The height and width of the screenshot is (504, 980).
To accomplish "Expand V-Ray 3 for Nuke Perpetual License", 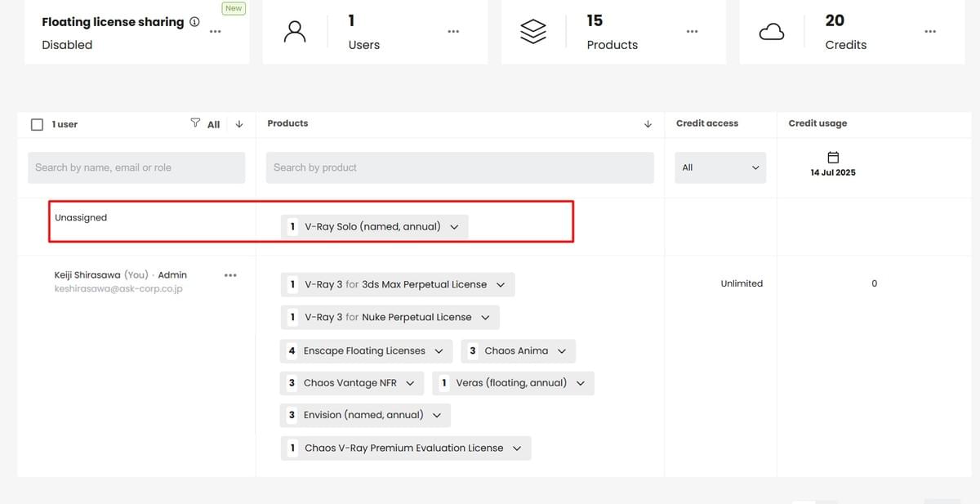I will tap(485, 318).
